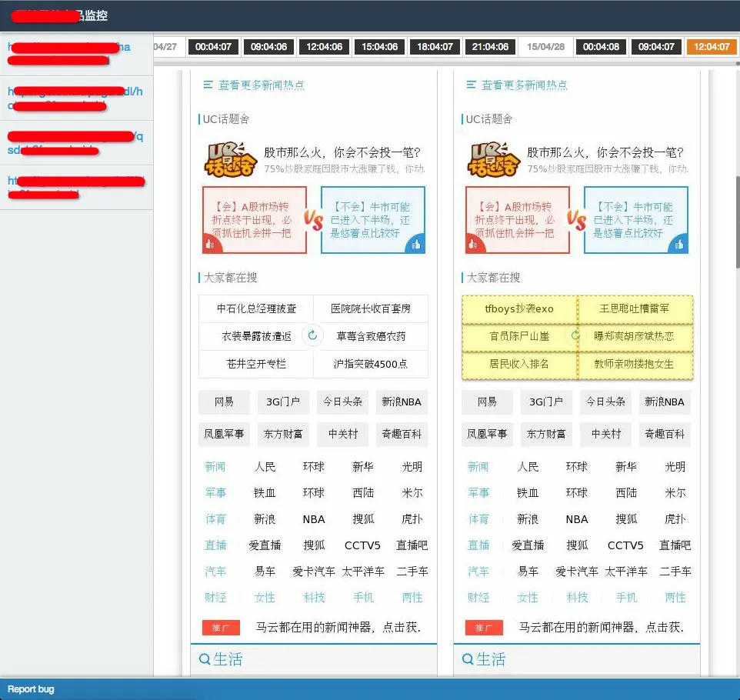
Task: Click the VS emblem in left page
Action: pos(313,220)
